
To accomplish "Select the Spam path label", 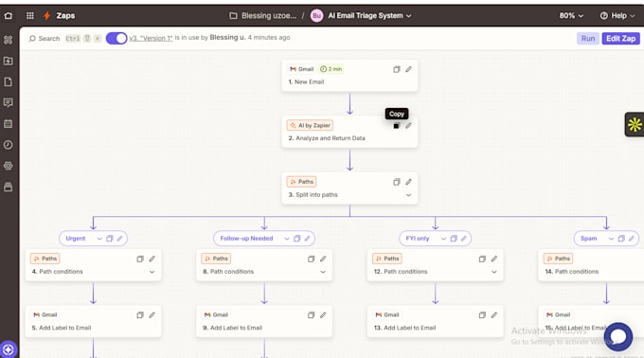I will point(588,239).
